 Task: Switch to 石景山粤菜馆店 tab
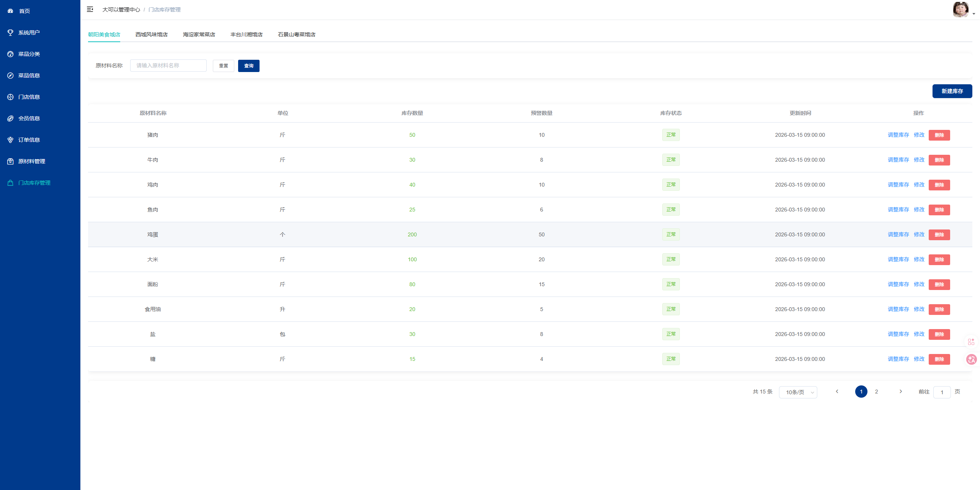tap(297, 34)
